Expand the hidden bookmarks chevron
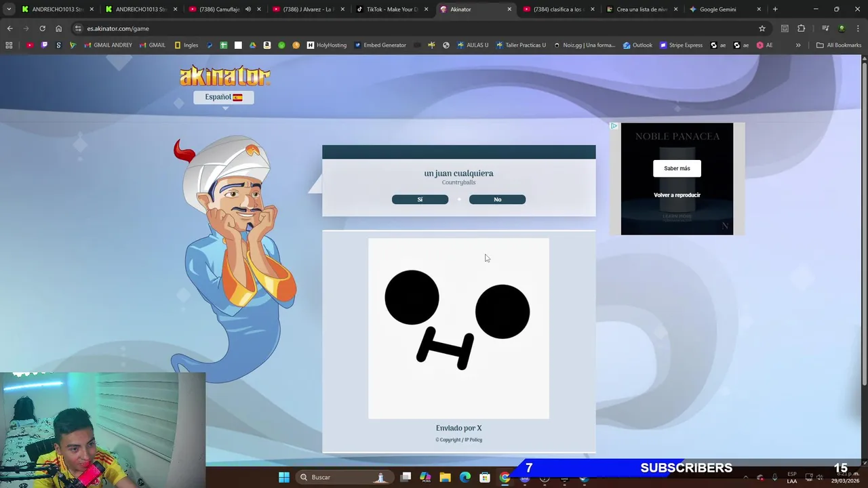This screenshot has width=868, height=488. [x=798, y=45]
